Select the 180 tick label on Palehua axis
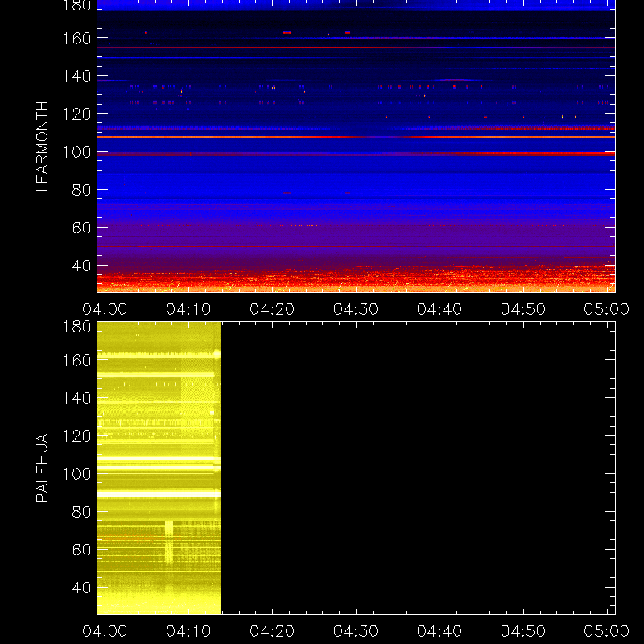Viewport: 644px width, 644px height. [x=76, y=327]
